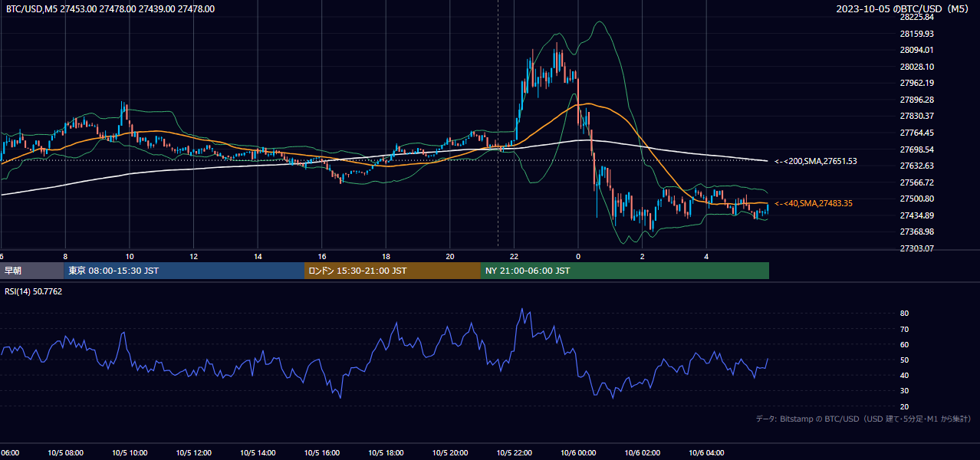Click price axis label 27962.19
Viewport: 980px width, 460px height.
point(916,83)
